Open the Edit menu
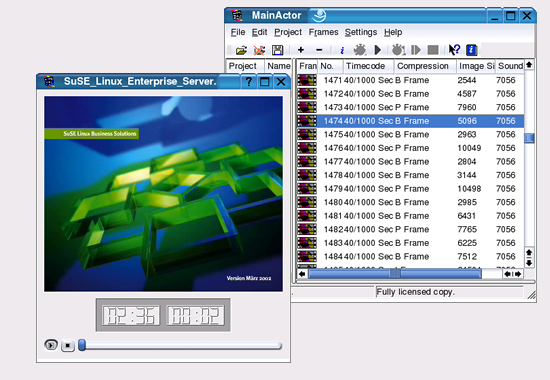The height and width of the screenshot is (380, 550). pos(260,32)
